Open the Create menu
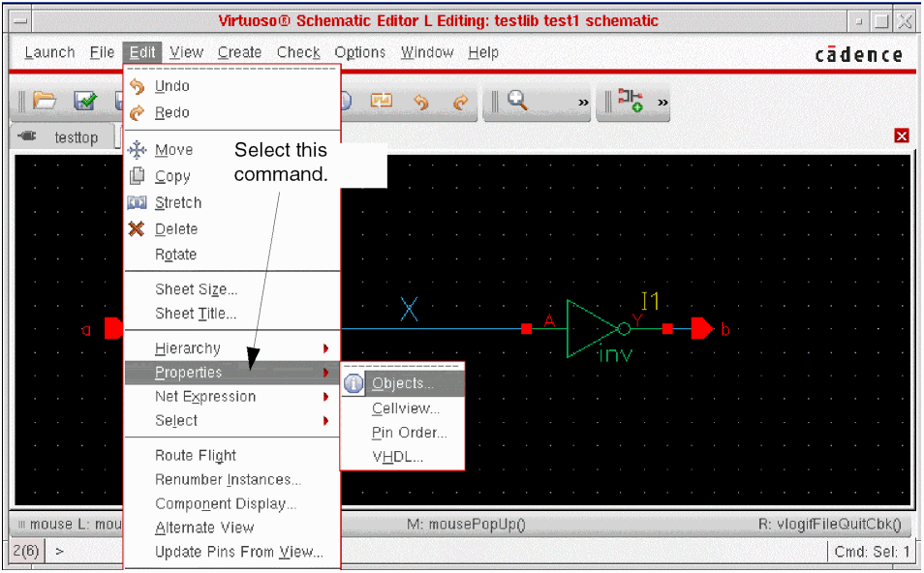 coord(239,53)
